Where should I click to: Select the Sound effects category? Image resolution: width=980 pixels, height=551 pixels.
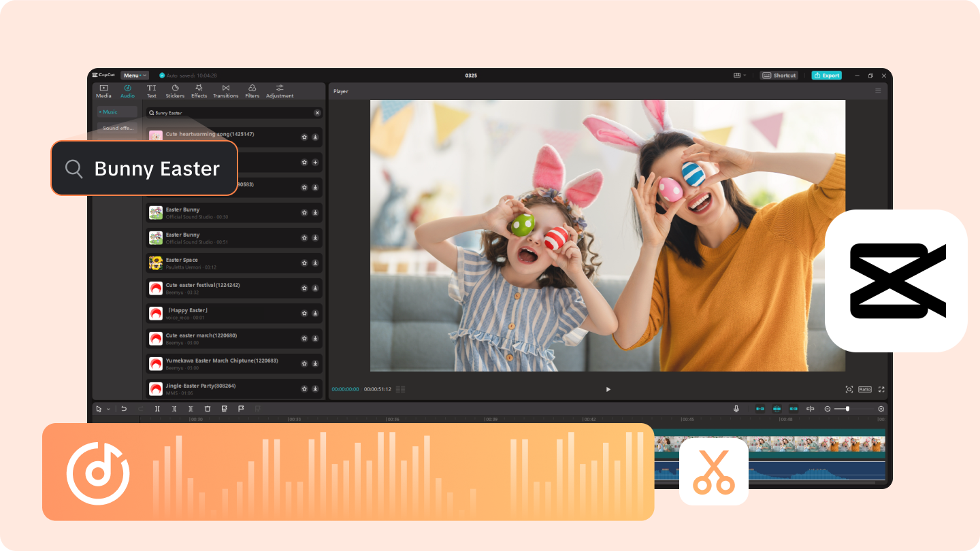click(x=118, y=128)
